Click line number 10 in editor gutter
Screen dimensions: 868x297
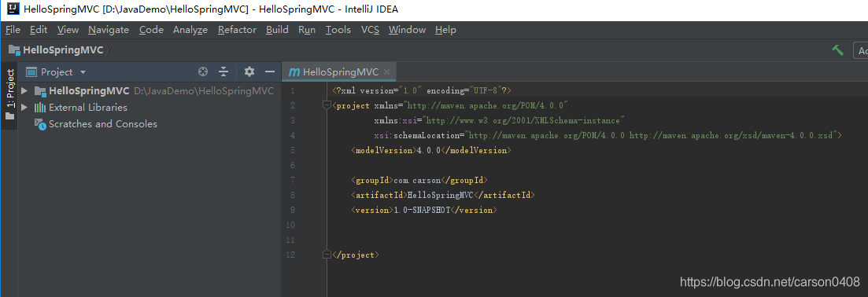[290, 225]
